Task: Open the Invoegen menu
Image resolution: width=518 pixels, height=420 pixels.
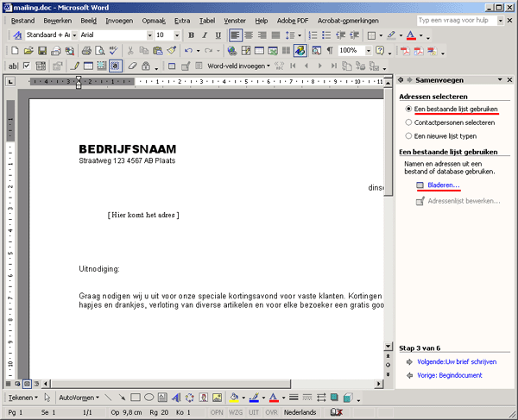Action: [119, 20]
